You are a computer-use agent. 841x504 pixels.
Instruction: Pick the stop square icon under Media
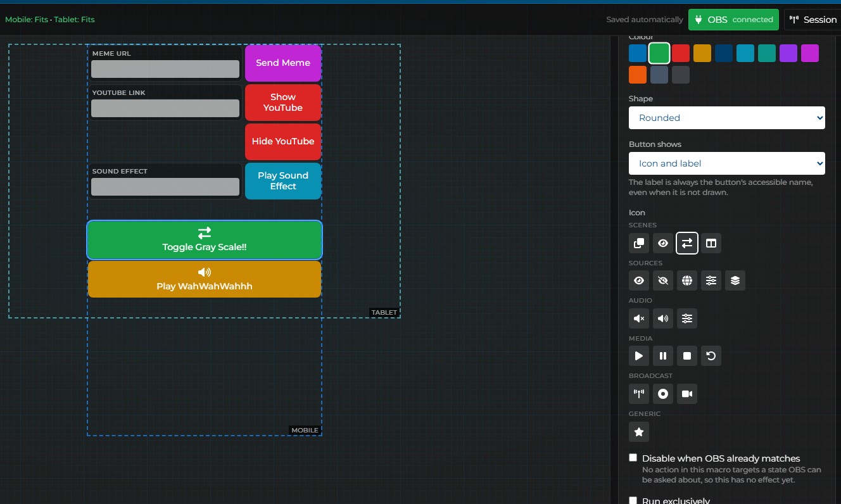(687, 356)
